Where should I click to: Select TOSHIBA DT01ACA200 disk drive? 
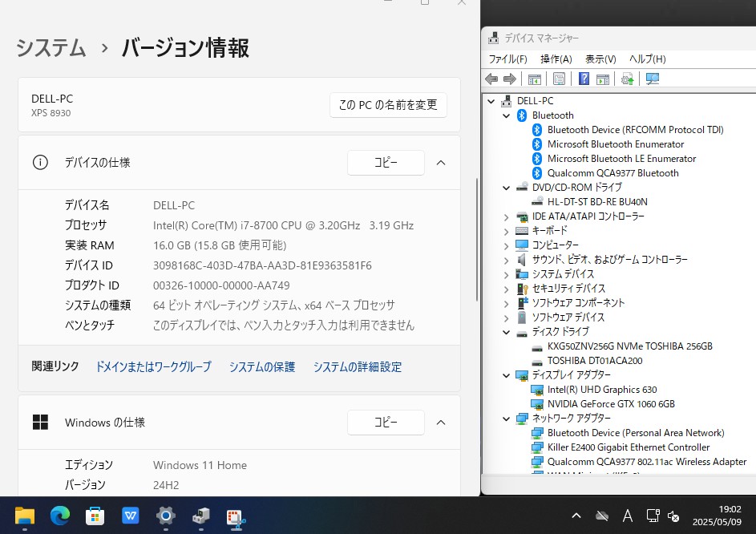(x=595, y=360)
